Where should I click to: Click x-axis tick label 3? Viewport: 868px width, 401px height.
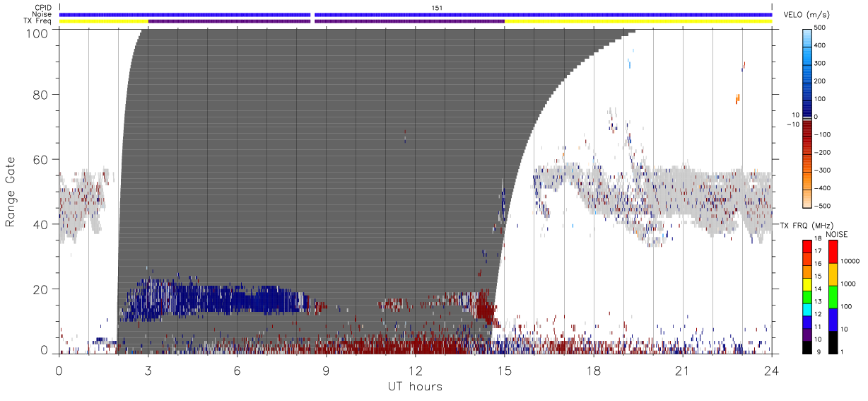148,371
